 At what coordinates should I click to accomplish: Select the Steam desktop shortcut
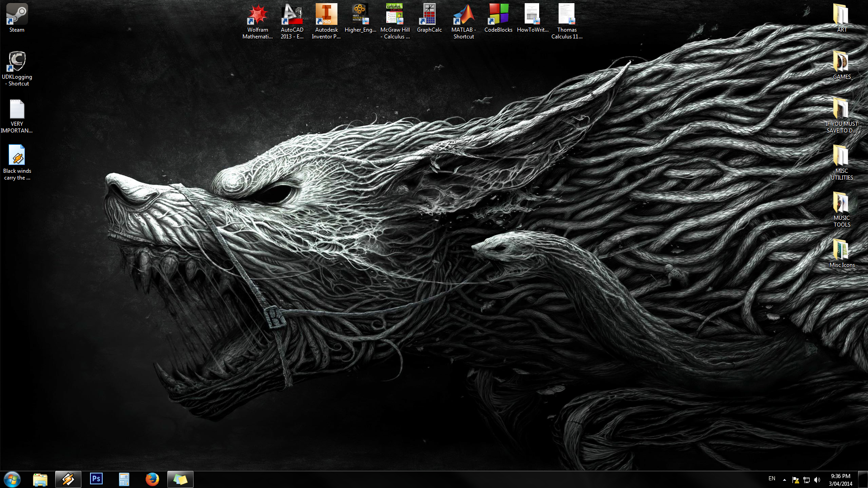pos(17,18)
